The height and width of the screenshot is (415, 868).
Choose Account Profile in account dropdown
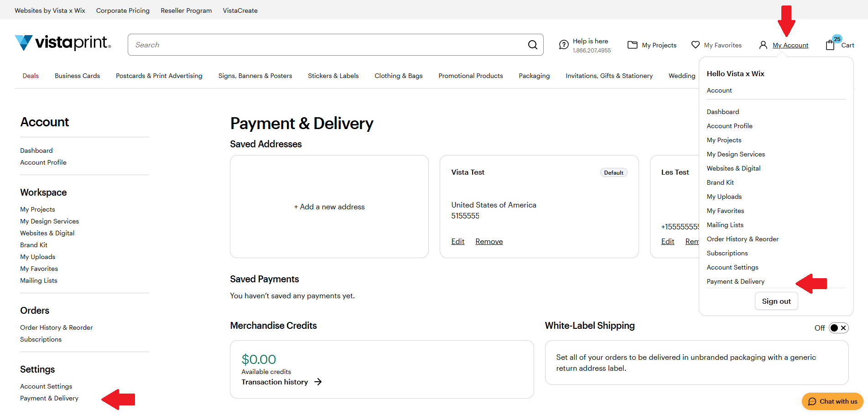coord(729,126)
